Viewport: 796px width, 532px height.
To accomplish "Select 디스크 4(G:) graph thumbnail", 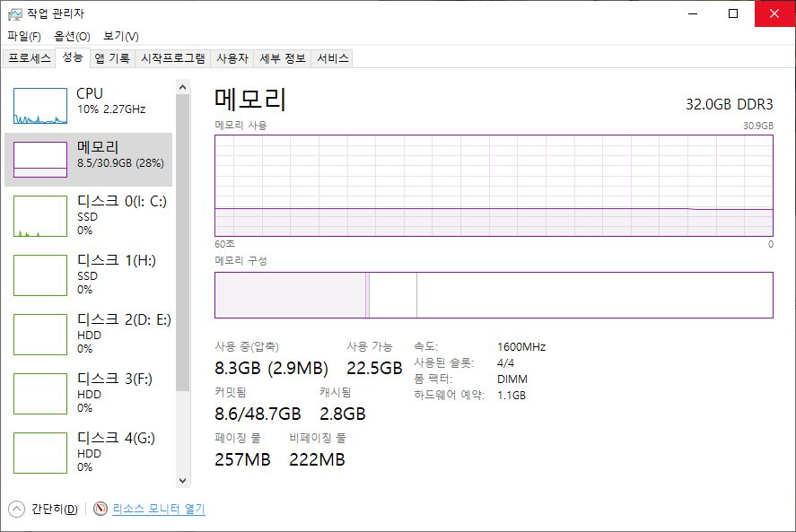I will click(x=40, y=453).
